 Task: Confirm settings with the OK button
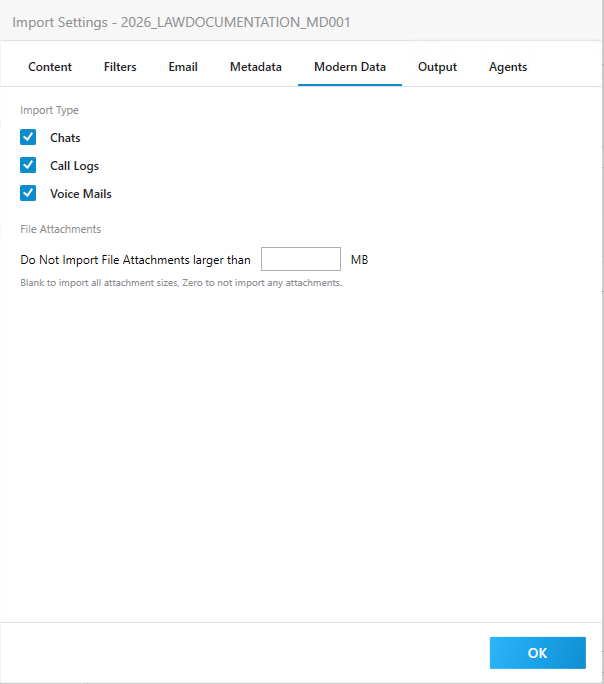pos(537,653)
